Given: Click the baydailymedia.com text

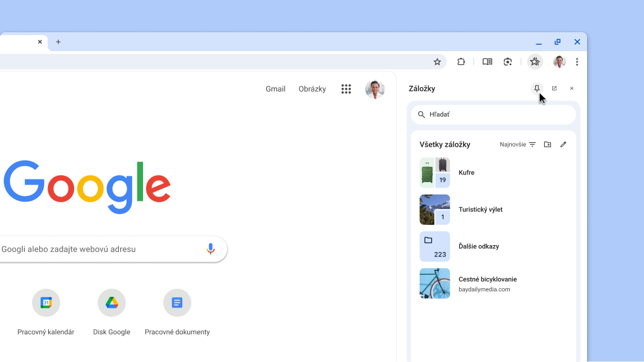Looking at the screenshot, I should 484,289.
